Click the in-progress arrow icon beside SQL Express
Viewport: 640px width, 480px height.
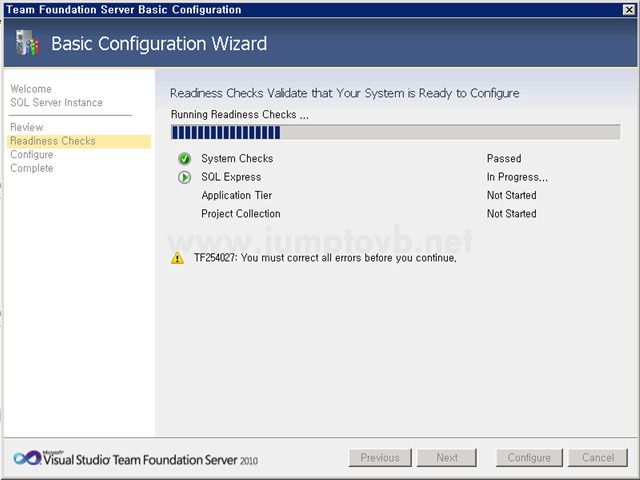click(184, 177)
